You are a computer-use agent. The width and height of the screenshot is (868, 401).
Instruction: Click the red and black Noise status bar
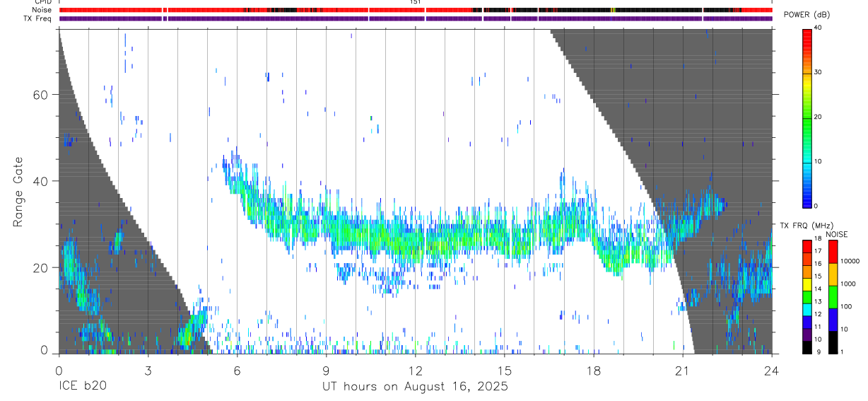[x=415, y=10]
